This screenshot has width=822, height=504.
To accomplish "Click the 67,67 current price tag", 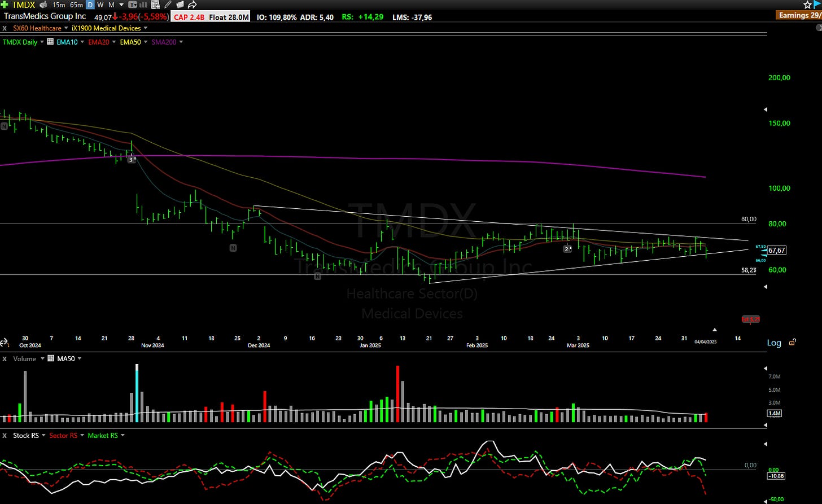I will [x=777, y=250].
